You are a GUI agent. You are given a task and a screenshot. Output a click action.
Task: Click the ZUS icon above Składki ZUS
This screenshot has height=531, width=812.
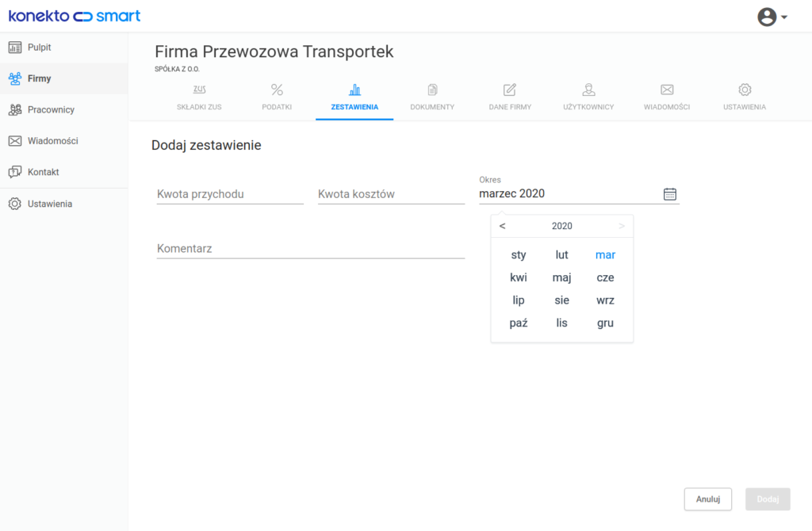pos(199,90)
